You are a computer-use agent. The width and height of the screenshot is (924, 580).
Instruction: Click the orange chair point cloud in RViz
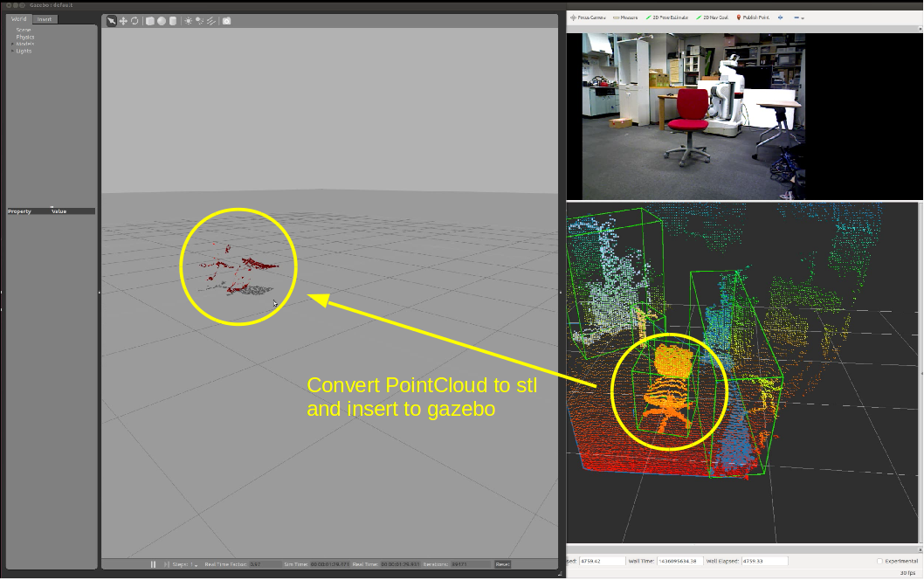670,389
